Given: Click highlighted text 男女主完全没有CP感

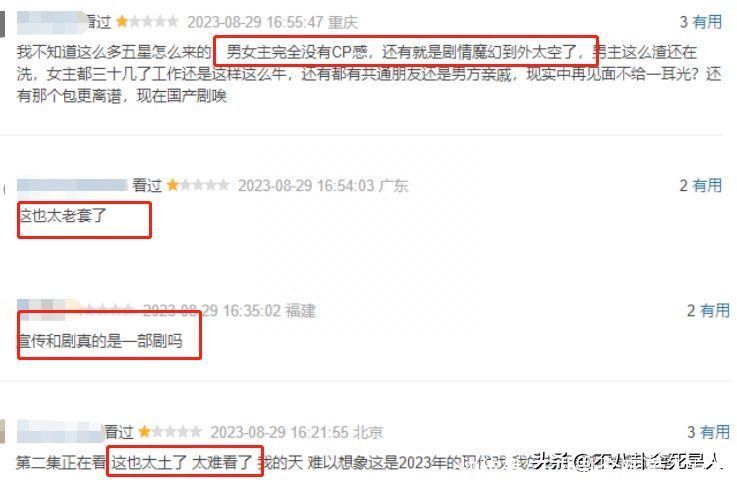Looking at the screenshot, I should (x=297, y=52).
